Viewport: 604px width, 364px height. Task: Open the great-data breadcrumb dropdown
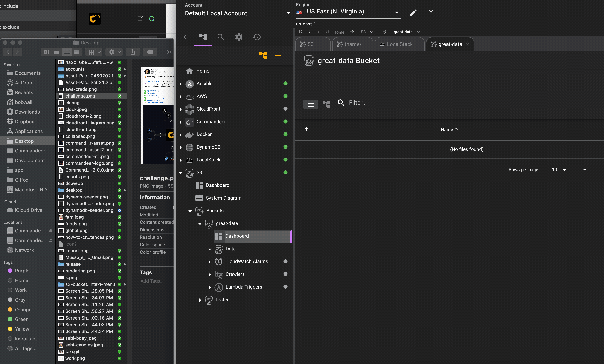click(418, 32)
